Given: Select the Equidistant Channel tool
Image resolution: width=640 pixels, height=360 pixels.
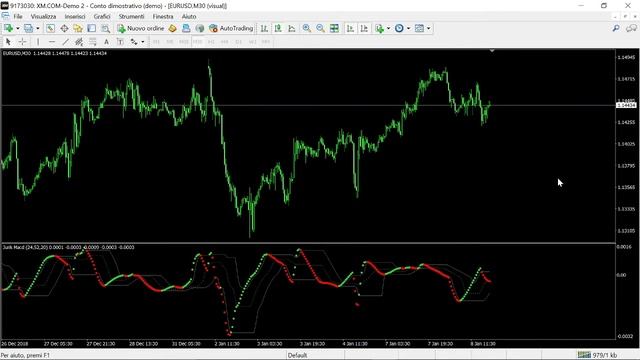Looking at the screenshot, I should pos(79,42).
